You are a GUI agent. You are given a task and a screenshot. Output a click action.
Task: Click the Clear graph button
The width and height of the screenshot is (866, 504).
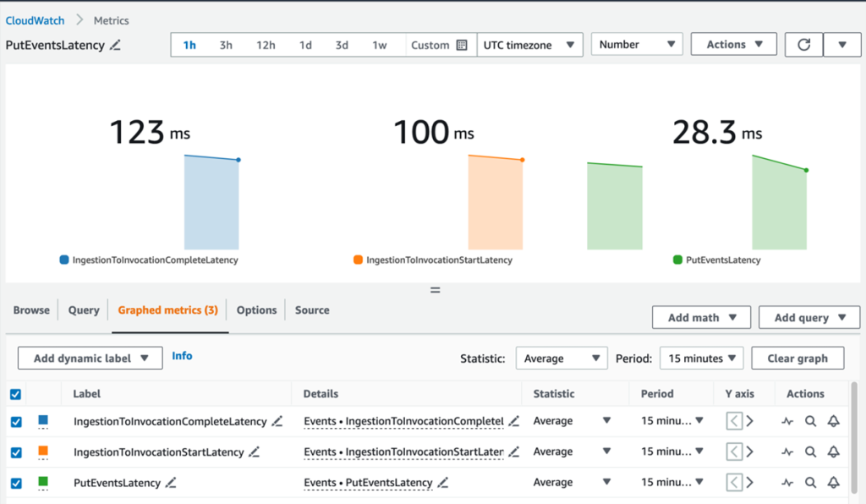pyautogui.click(x=797, y=358)
